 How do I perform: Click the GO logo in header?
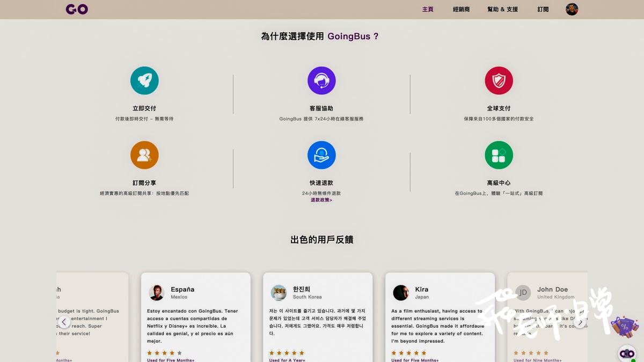click(77, 9)
